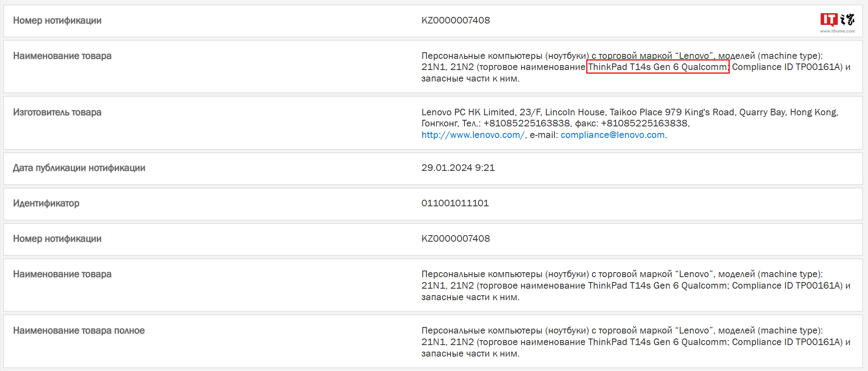This screenshot has height=371, width=868.
Task: Click the compliance@lenovo.com email link
Action: coord(612,135)
